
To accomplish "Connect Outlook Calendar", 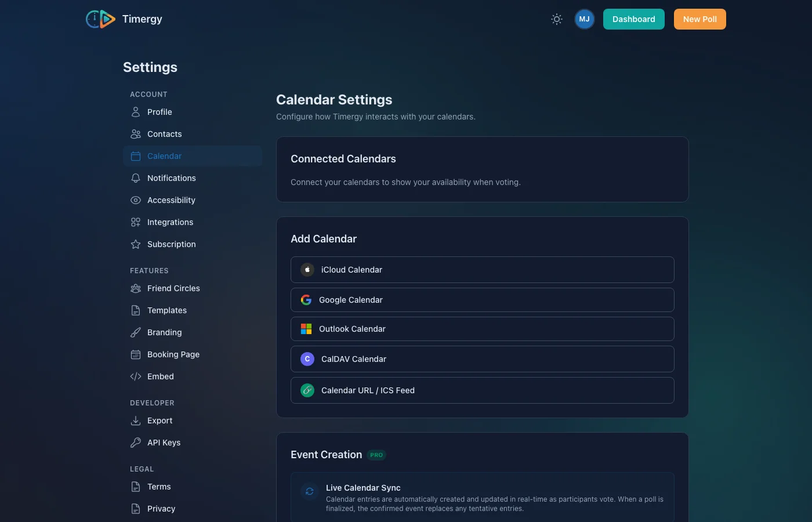I will click(x=483, y=329).
